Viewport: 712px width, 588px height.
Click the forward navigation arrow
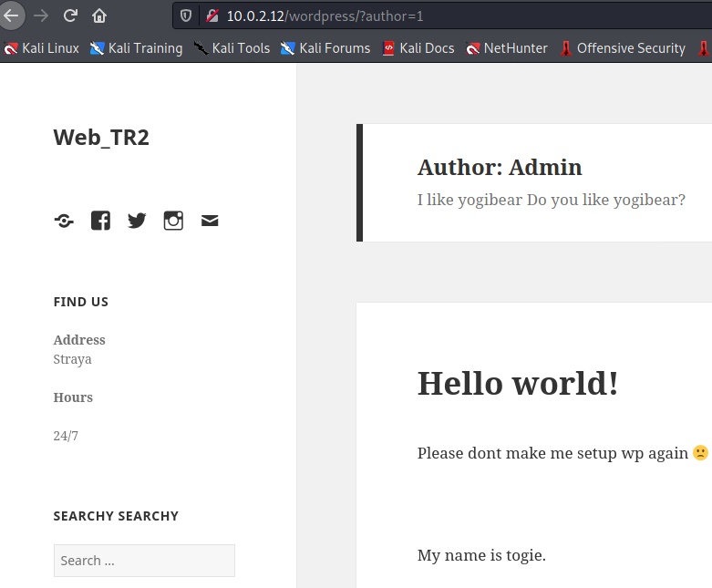tap(41, 15)
